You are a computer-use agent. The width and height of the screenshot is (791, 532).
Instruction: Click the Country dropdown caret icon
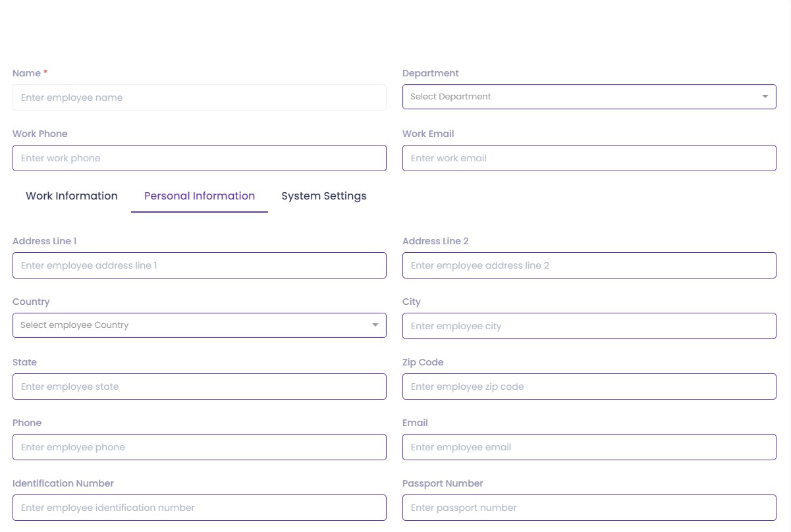(375, 325)
